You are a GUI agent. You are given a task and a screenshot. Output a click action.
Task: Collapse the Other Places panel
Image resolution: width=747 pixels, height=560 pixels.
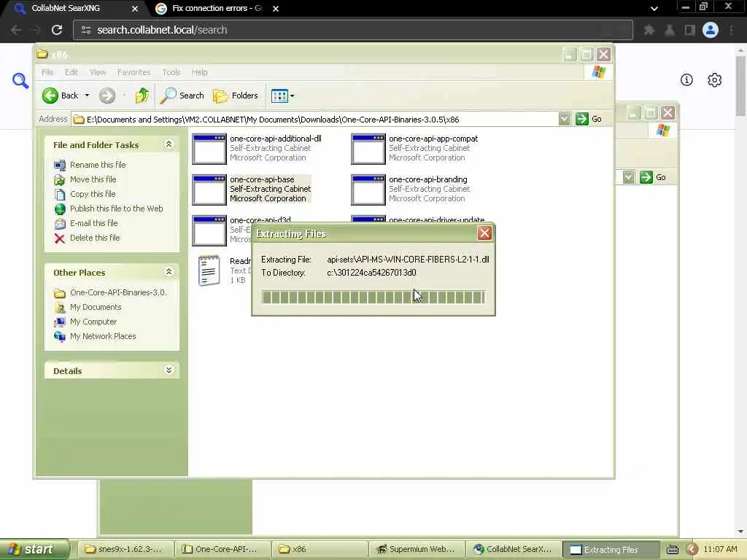(169, 272)
